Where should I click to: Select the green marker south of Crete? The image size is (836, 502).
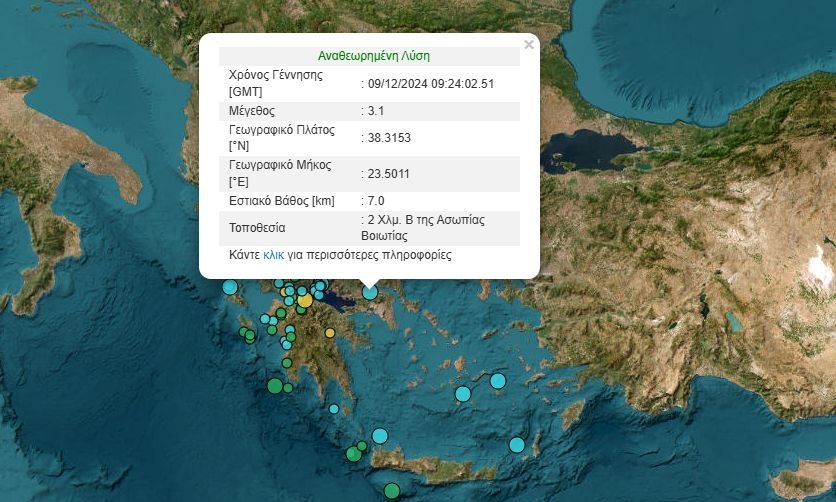(x=392, y=490)
